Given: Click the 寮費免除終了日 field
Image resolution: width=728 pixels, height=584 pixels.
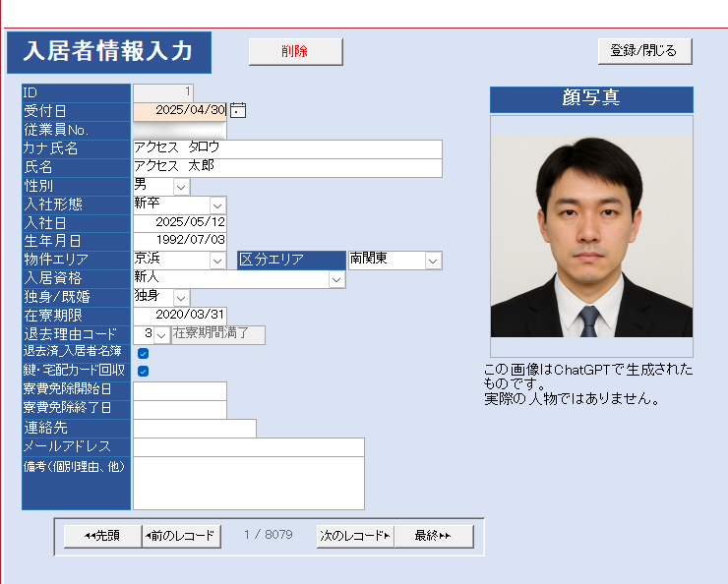Looking at the screenshot, I should point(180,409).
